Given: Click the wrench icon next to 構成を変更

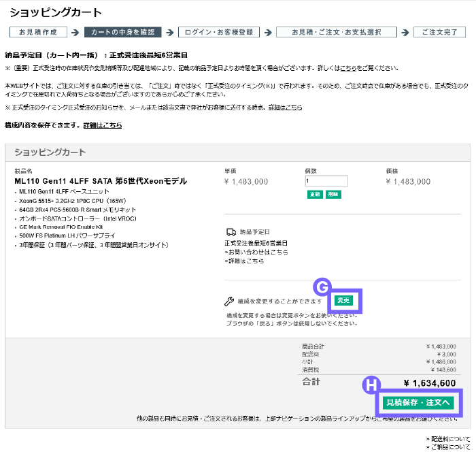Looking at the screenshot, I should click(229, 301).
